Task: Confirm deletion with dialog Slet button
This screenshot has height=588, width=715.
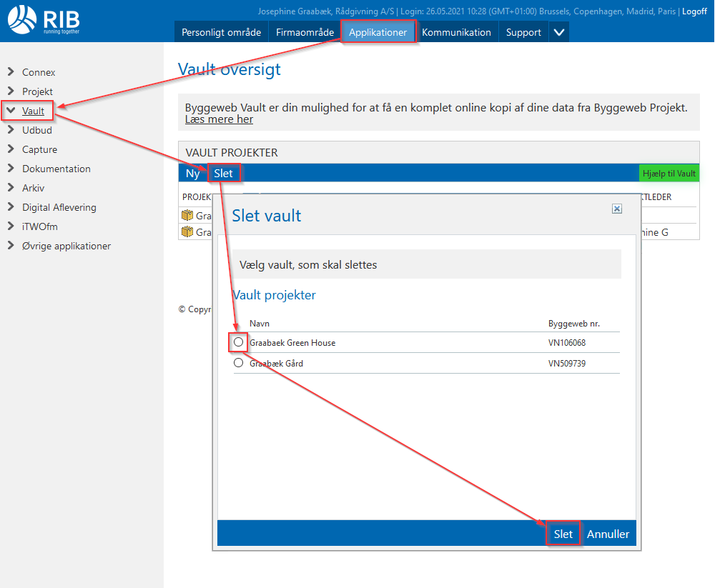Action: click(563, 534)
